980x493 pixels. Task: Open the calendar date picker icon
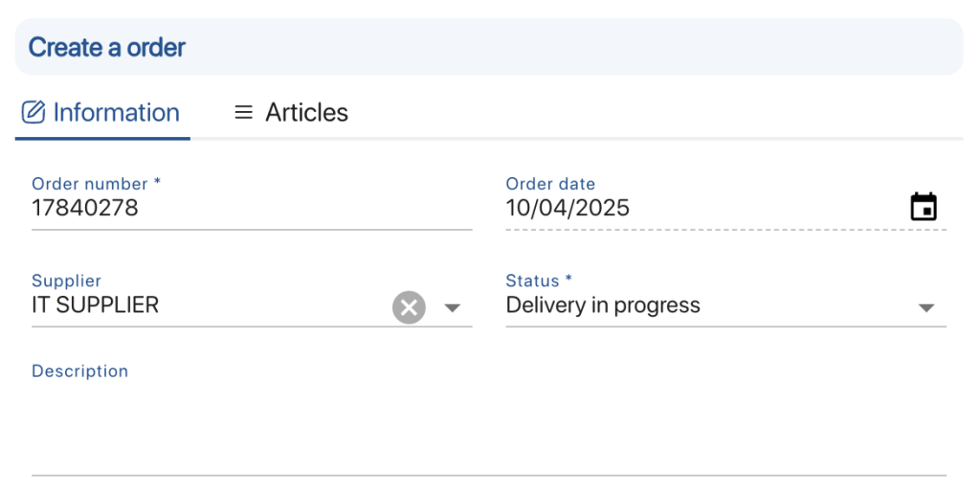(923, 207)
